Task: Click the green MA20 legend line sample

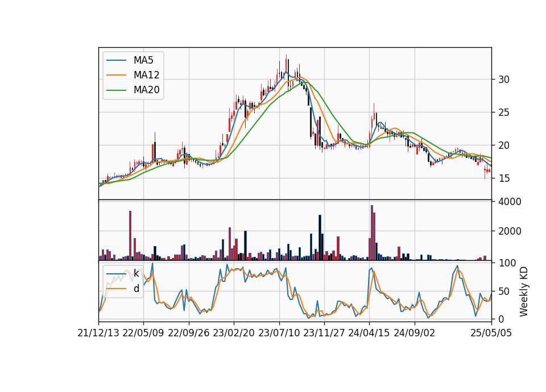Action: coord(116,90)
